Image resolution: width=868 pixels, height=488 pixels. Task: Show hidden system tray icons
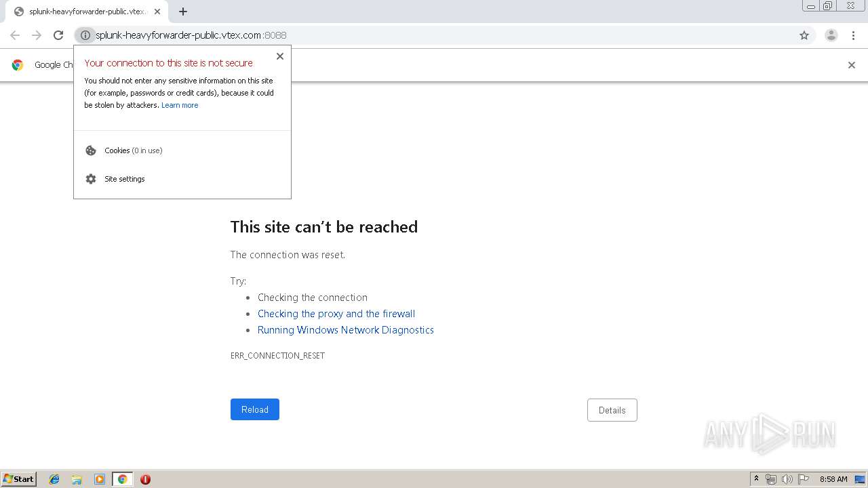point(757,479)
